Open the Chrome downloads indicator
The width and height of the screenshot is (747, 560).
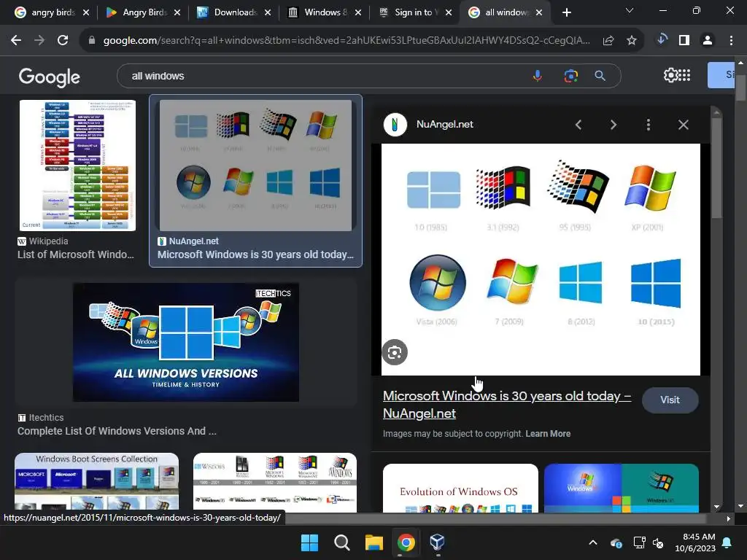point(661,39)
